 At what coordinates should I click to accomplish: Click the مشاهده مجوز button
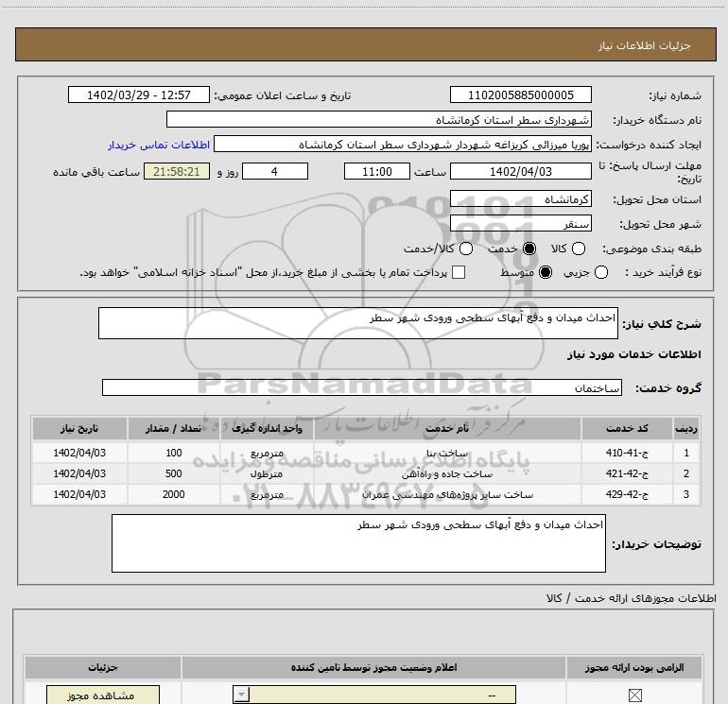[103, 695]
